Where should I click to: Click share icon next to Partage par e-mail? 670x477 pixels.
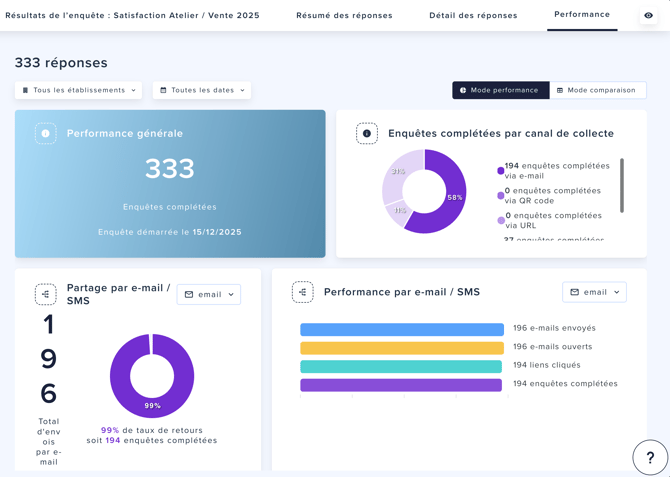pyautogui.click(x=46, y=294)
